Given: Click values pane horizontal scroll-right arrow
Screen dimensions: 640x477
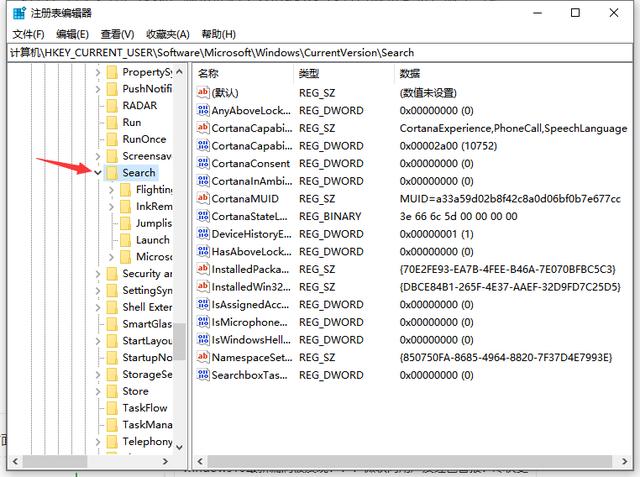Looking at the screenshot, I should coord(625,461).
